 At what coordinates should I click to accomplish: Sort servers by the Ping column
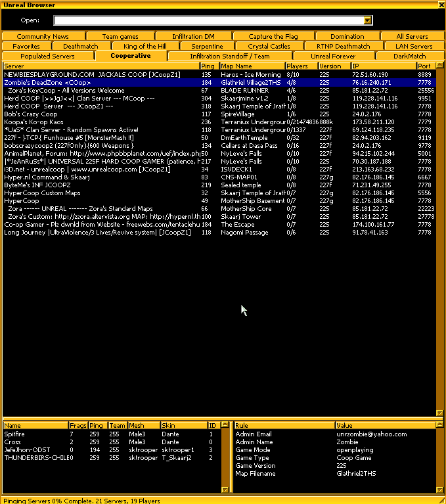(208, 66)
